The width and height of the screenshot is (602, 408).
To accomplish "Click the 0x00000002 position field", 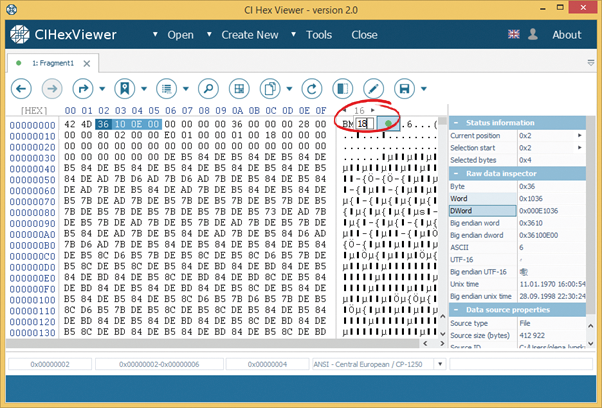I will 50,364.
